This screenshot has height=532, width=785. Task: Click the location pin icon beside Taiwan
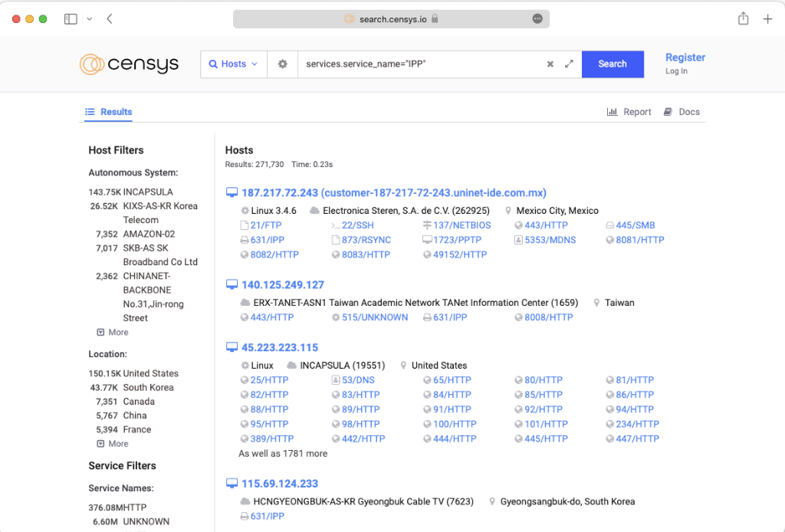pos(596,302)
